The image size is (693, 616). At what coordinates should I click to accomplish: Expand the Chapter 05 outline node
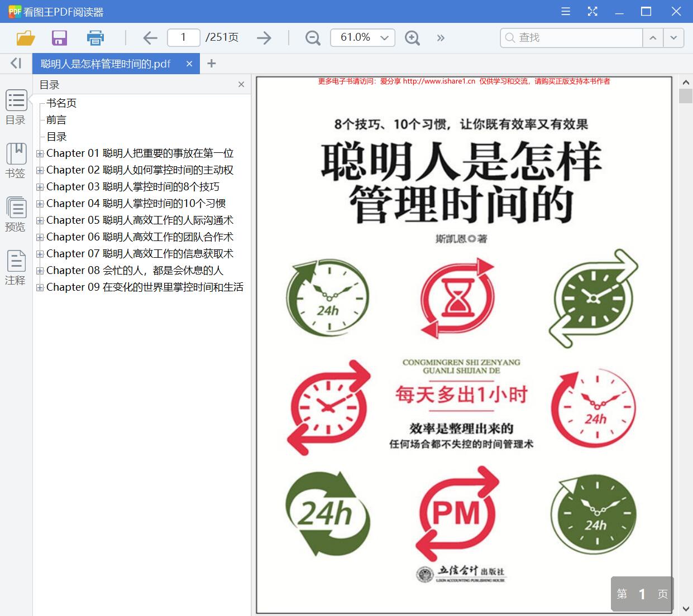point(40,220)
